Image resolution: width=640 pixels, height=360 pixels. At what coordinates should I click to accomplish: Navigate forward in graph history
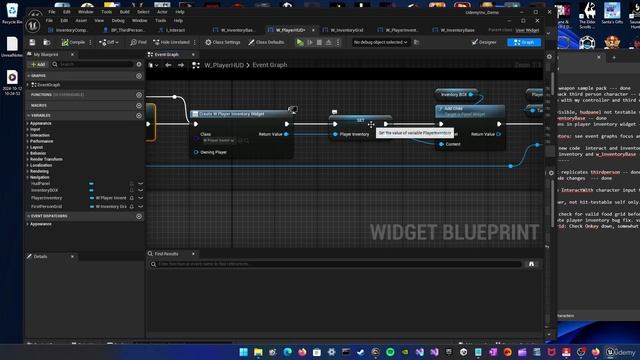tap(180, 65)
